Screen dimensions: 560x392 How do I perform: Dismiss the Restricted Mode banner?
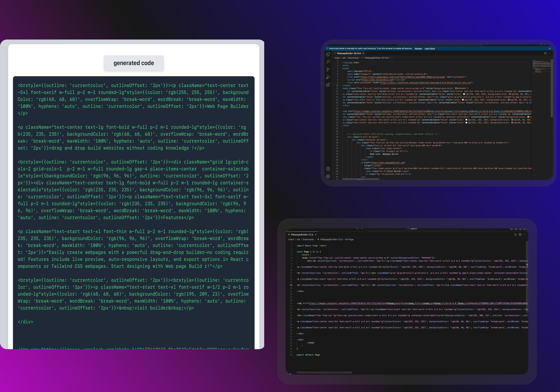pyautogui.click(x=549, y=48)
